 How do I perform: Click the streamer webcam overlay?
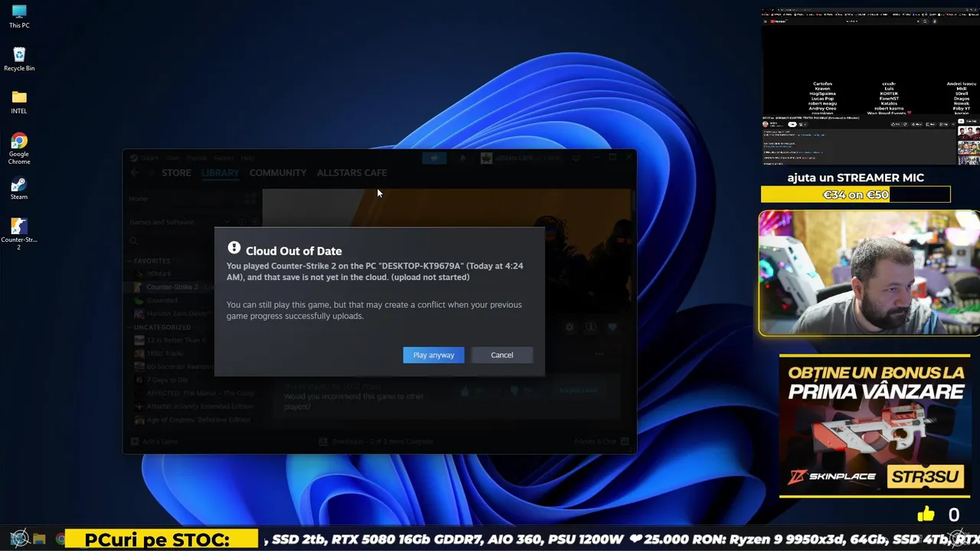click(869, 273)
